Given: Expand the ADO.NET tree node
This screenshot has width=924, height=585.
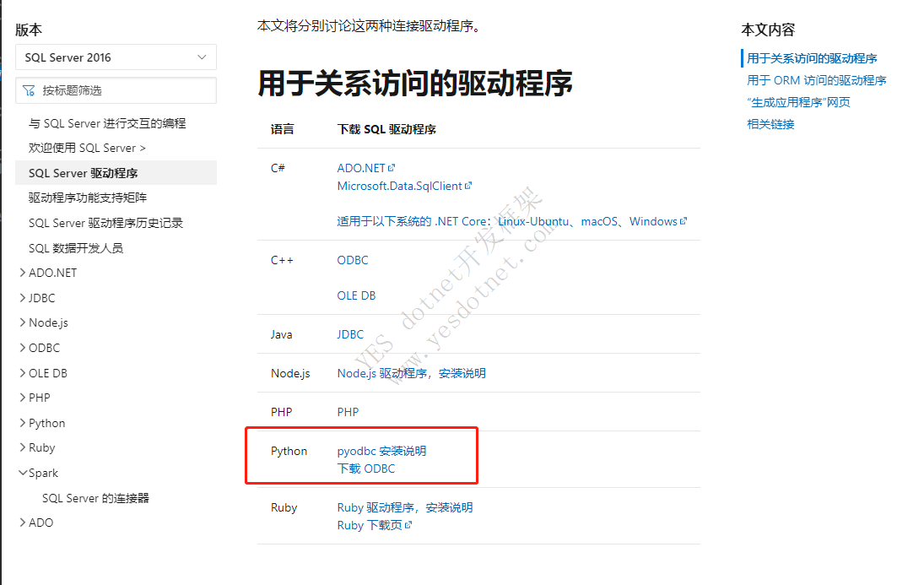Looking at the screenshot, I should pyautogui.click(x=23, y=273).
